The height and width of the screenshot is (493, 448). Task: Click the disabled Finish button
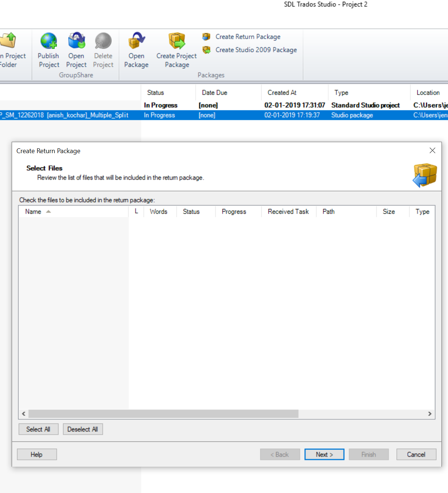[369, 454]
